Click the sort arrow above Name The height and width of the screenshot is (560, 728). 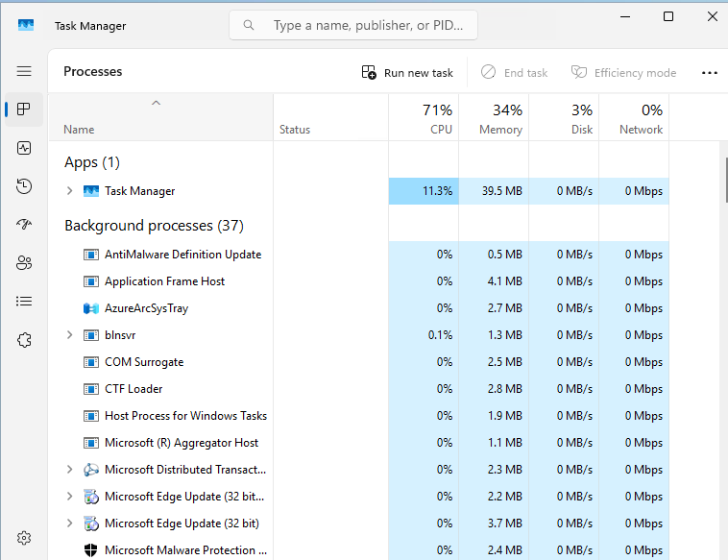(x=156, y=103)
